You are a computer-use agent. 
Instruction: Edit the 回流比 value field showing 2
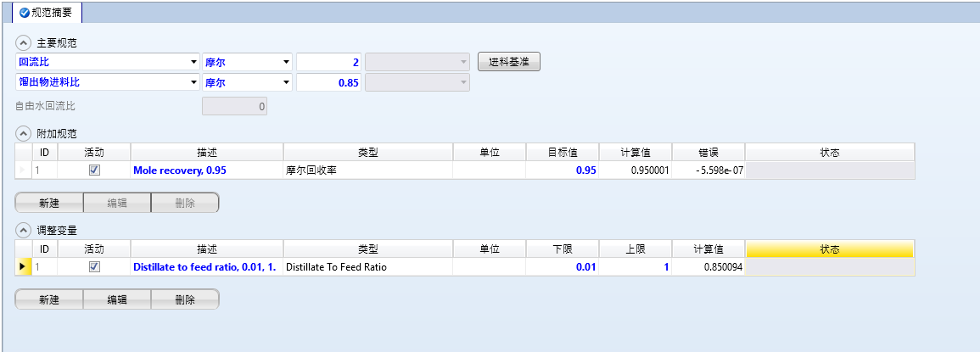coord(328,62)
